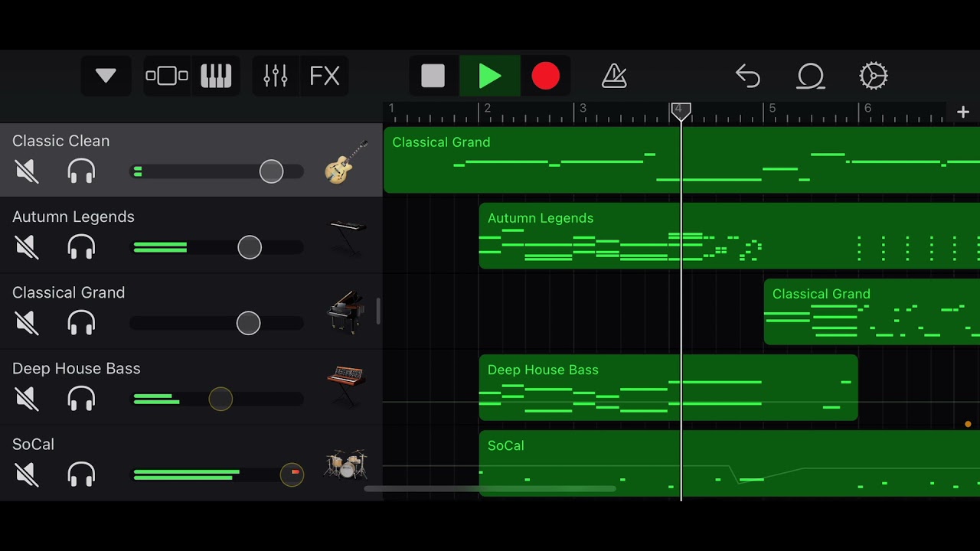The height and width of the screenshot is (551, 980).
Task: Start recording with the red button
Action: [x=545, y=76]
